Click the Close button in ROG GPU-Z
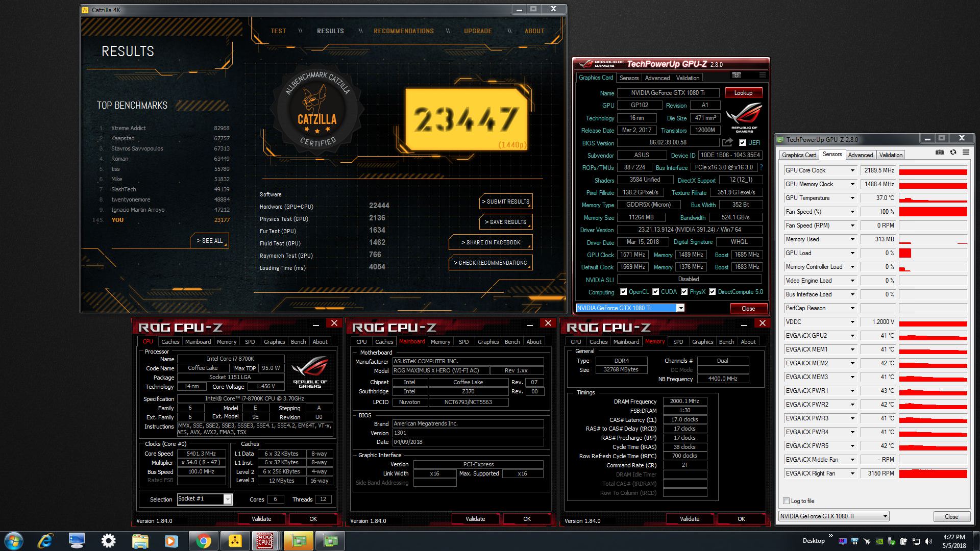The width and height of the screenshot is (980, 551). click(x=748, y=308)
